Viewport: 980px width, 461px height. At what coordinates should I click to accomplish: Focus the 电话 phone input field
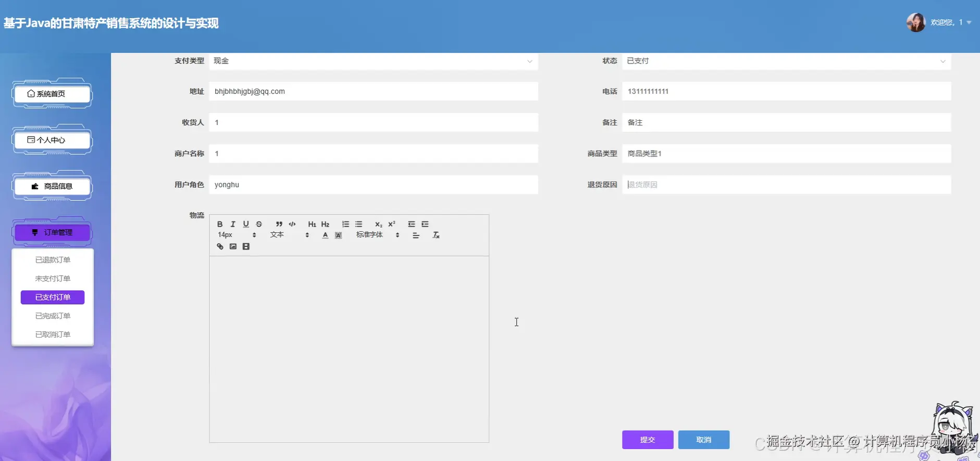(x=787, y=92)
